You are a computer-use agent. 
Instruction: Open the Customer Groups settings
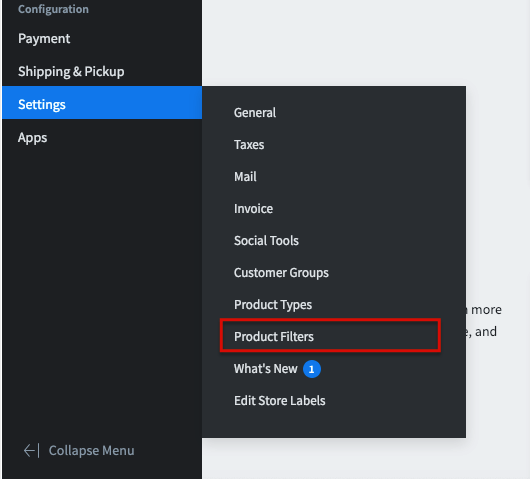tap(281, 273)
